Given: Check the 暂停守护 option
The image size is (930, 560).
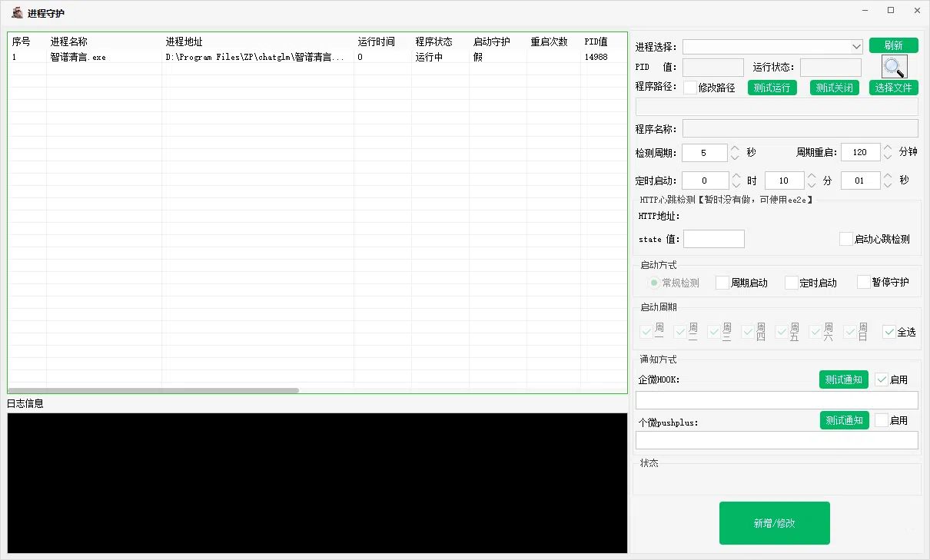Looking at the screenshot, I should (x=864, y=282).
